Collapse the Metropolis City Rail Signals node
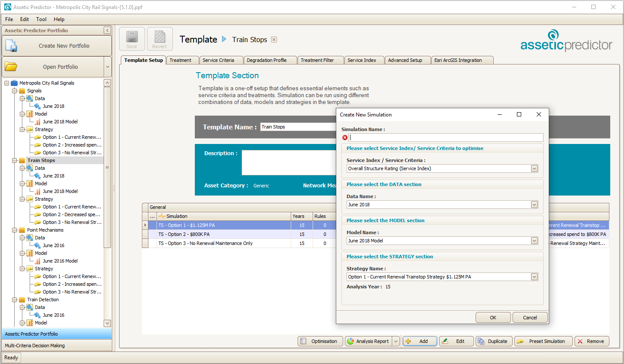This screenshot has height=364, width=624. 7,83
